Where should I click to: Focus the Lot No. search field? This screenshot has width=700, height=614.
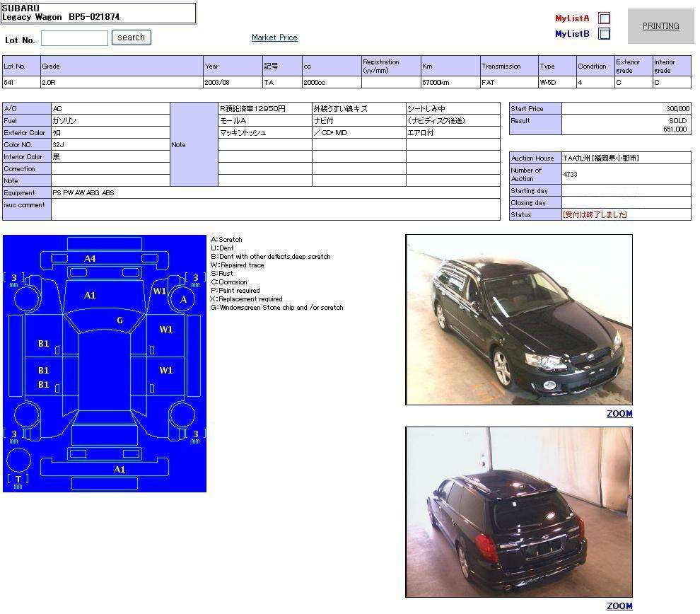(x=74, y=38)
